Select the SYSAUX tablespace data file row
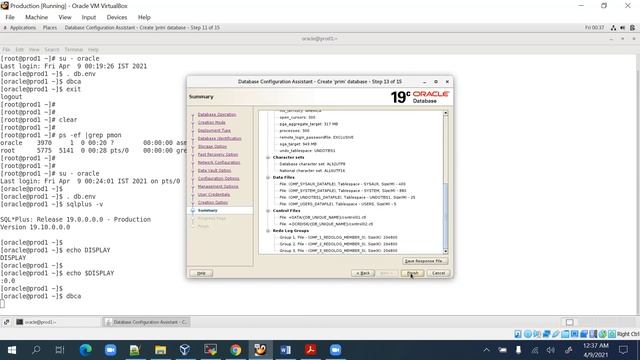This screenshot has width=640, height=360. pyautogui.click(x=342, y=184)
